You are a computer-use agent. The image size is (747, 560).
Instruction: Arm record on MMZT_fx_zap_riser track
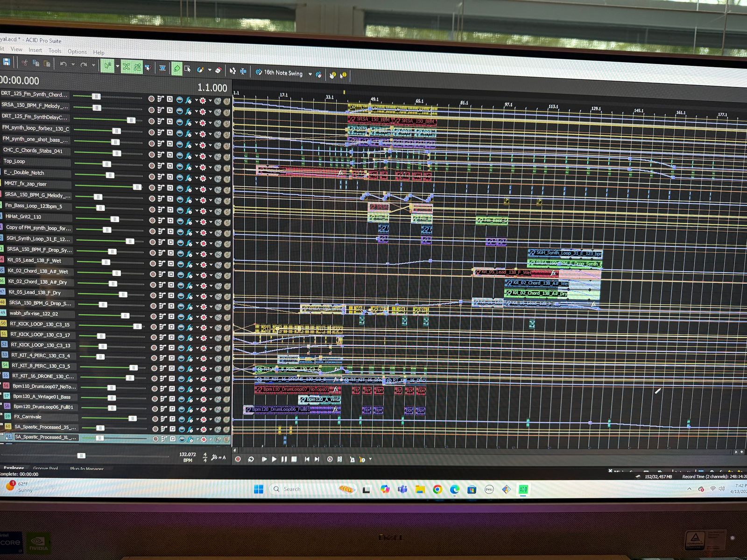(x=152, y=188)
